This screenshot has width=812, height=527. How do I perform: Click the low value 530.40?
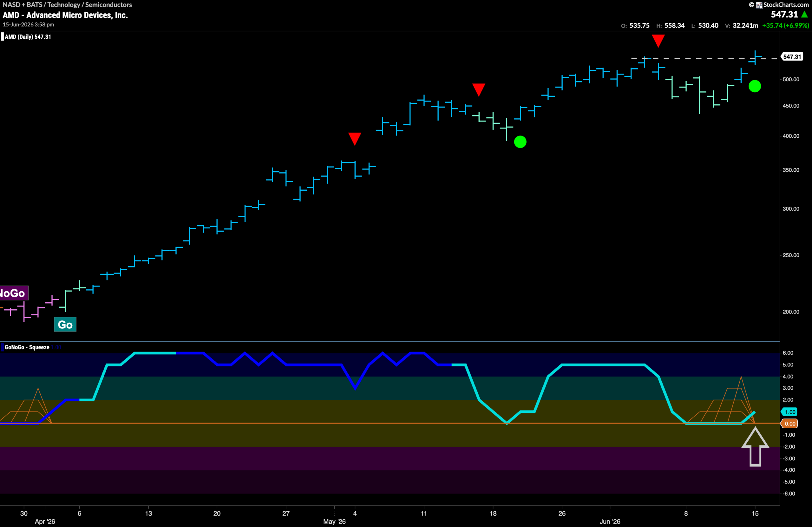(708, 26)
